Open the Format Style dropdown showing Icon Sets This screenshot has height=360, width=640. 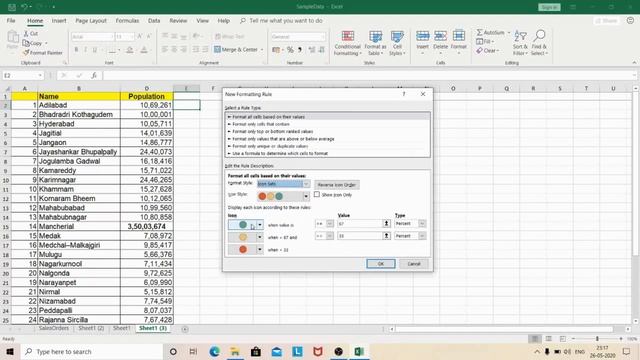click(x=306, y=184)
